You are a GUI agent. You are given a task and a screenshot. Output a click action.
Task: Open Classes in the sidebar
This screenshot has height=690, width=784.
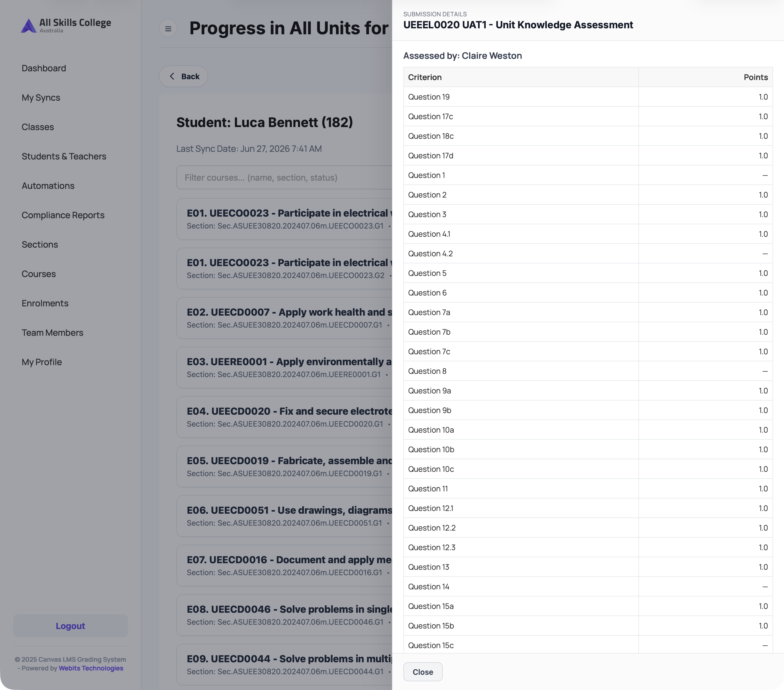[x=38, y=127]
